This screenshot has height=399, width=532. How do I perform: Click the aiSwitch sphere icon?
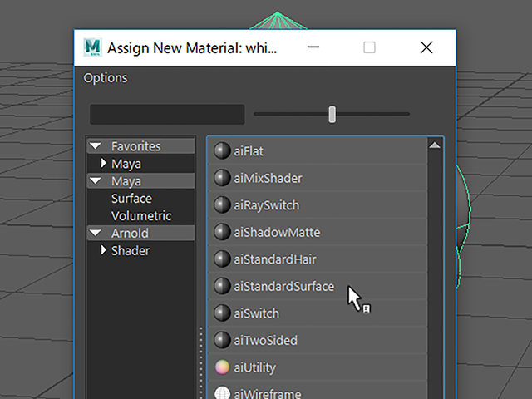(x=222, y=313)
